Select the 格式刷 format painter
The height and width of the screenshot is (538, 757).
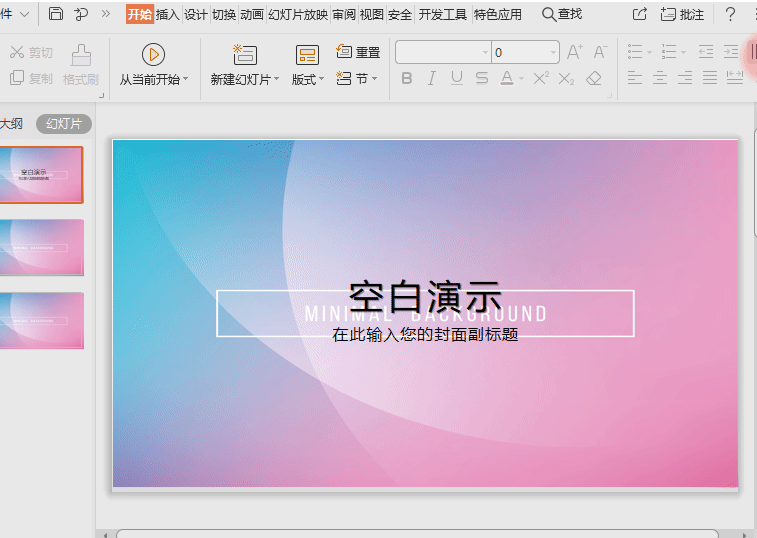click(x=81, y=65)
